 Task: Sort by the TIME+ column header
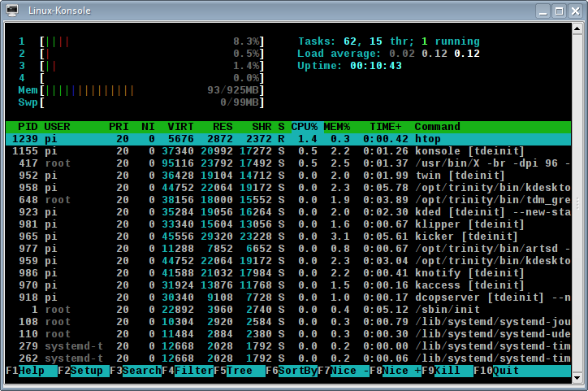386,127
